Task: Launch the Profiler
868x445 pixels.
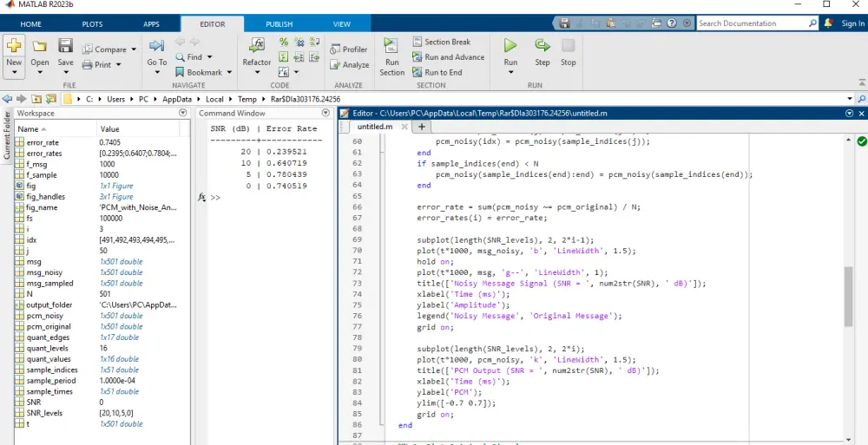Action: click(349, 49)
